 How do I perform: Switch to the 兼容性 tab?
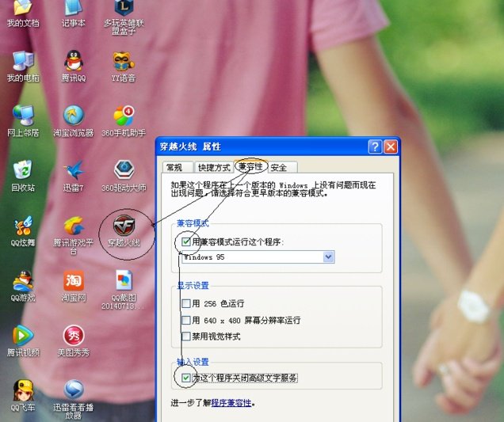coord(250,166)
